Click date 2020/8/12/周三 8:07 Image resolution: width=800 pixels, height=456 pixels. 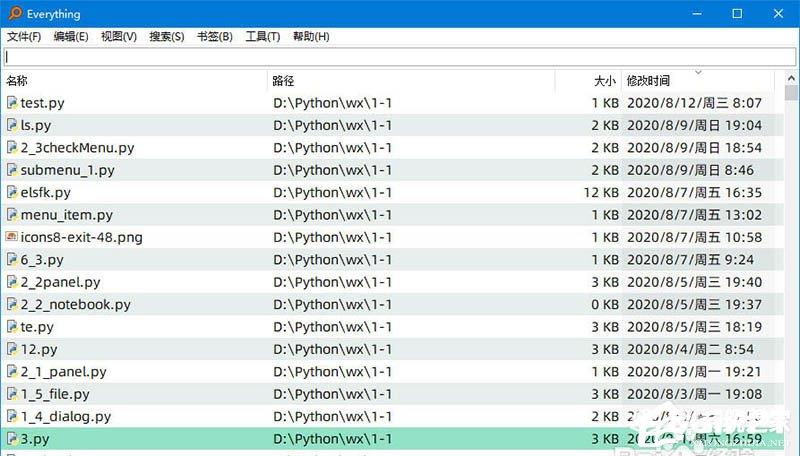(x=694, y=103)
